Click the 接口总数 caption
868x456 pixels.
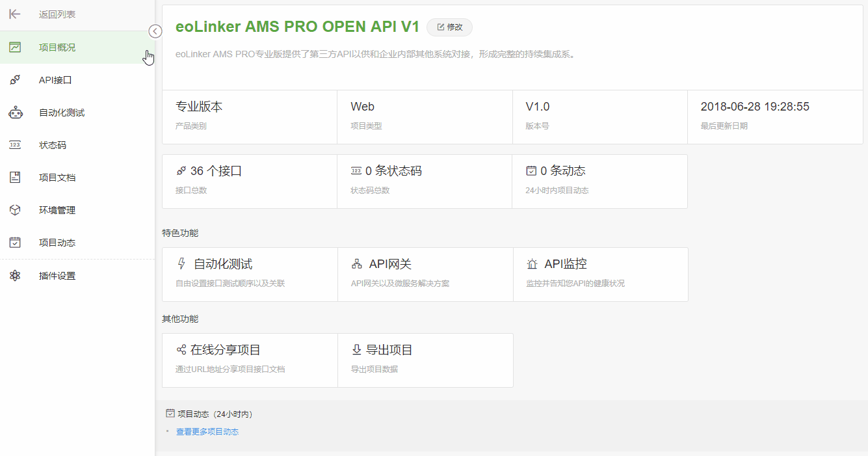click(191, 191)
